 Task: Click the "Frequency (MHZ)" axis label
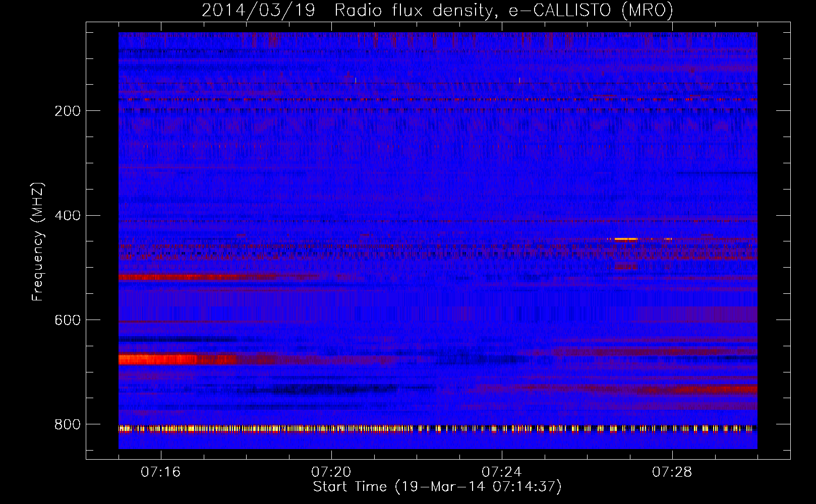click(38, 242)
